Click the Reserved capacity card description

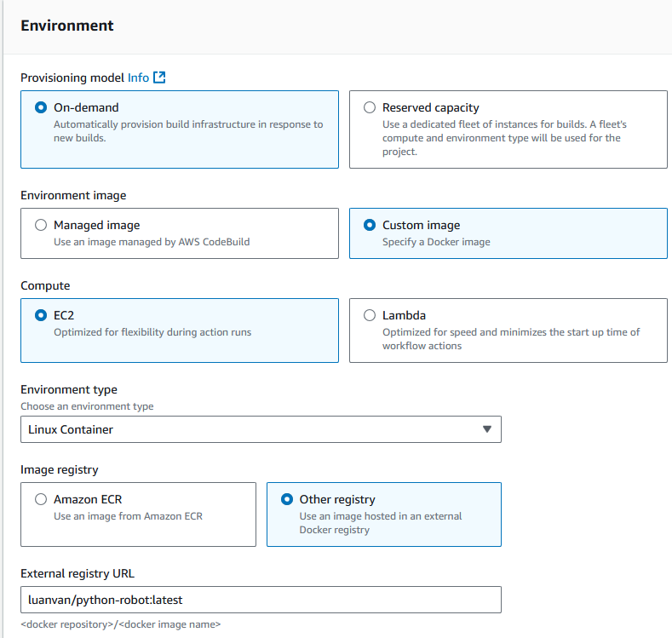[504, 138]
